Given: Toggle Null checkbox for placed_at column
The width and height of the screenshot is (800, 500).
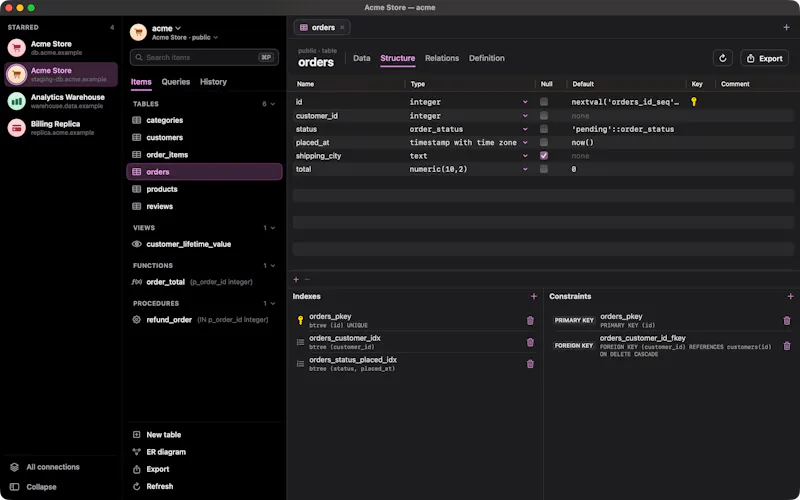Looking at the screenshot, I should [544, 142].
